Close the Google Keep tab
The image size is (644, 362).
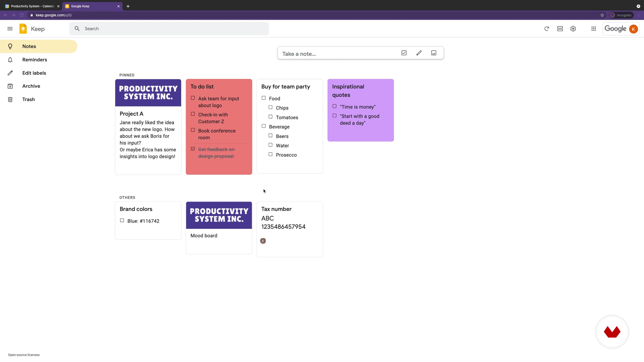119,6
